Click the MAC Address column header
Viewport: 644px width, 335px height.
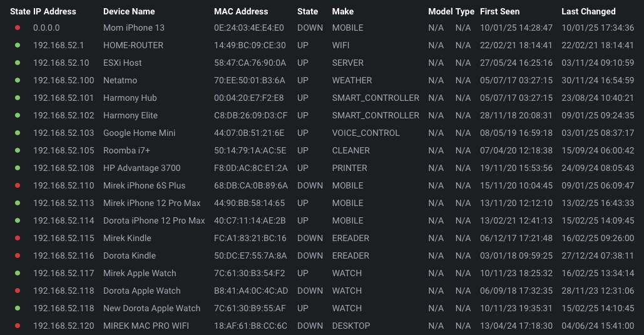tap(241, 11)
